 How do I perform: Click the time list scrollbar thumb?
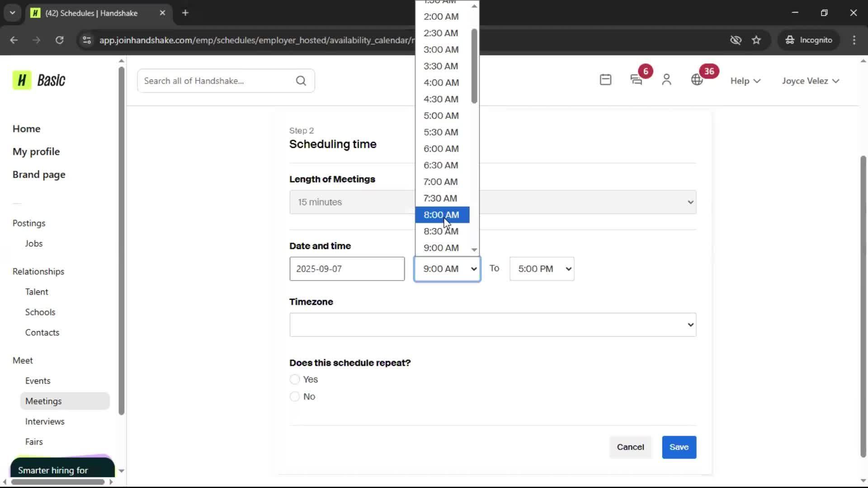(x=474, y=66)
